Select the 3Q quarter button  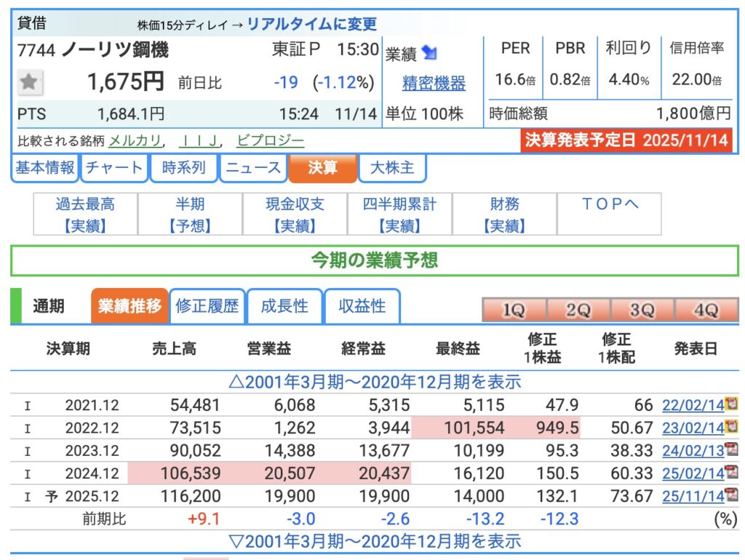point(642,310)
